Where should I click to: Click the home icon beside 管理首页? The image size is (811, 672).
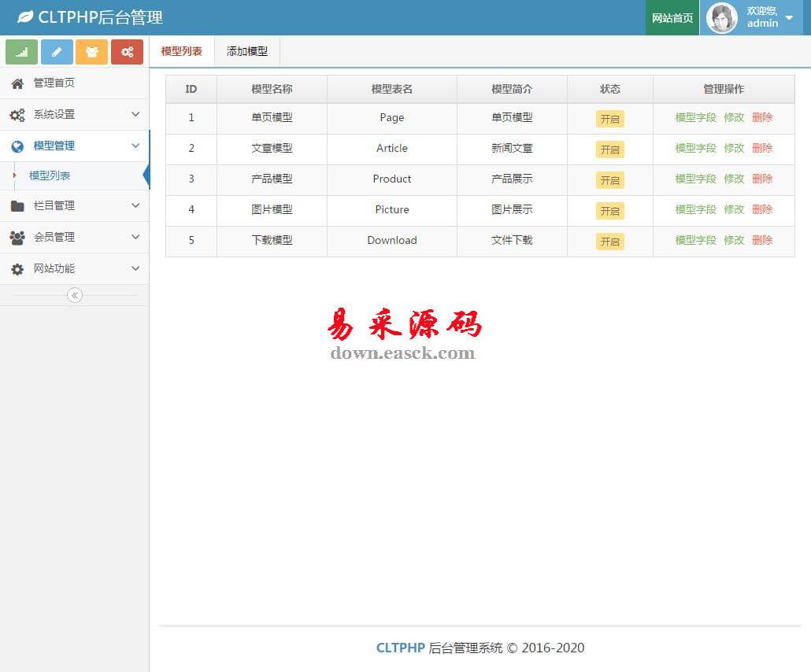[x=17, y=83]
